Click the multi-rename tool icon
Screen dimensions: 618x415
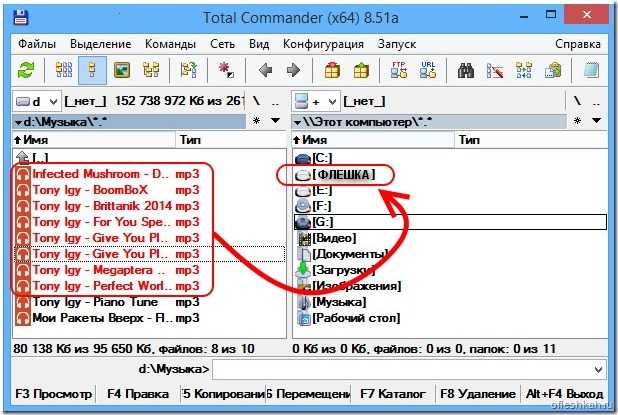tap(495, 71)
